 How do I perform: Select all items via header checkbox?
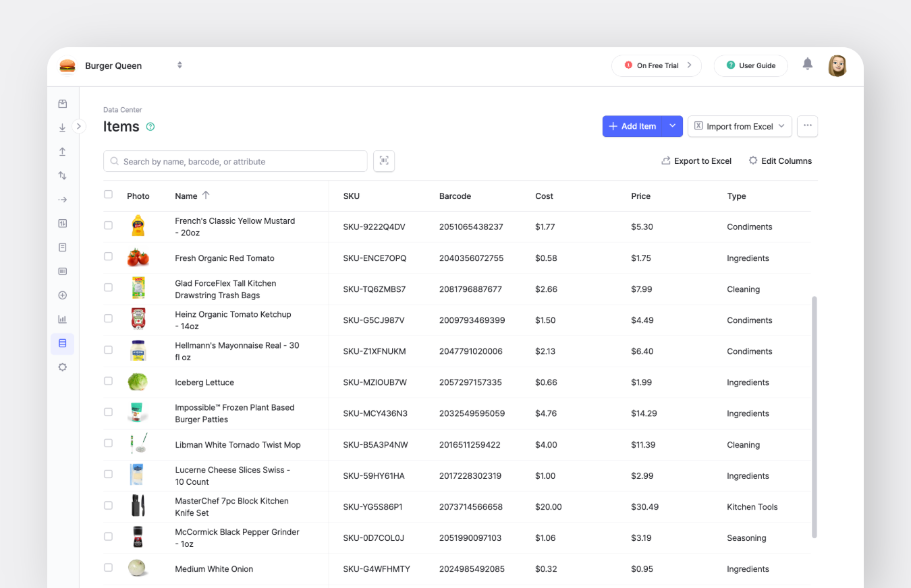[x=108, y=194]
